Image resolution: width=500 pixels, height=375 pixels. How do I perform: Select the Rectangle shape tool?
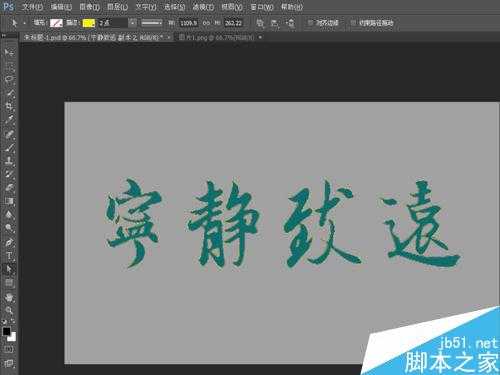click(x=9, y=283)
